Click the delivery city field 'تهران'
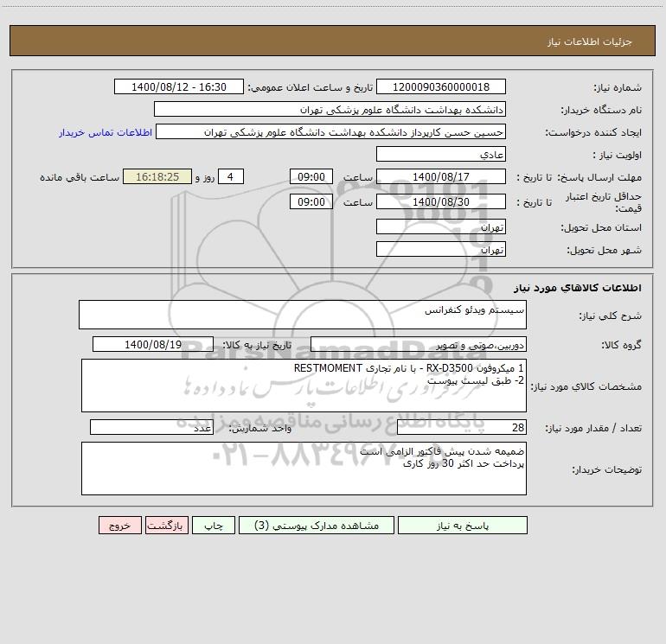The image size is (666, 644). 441,249
